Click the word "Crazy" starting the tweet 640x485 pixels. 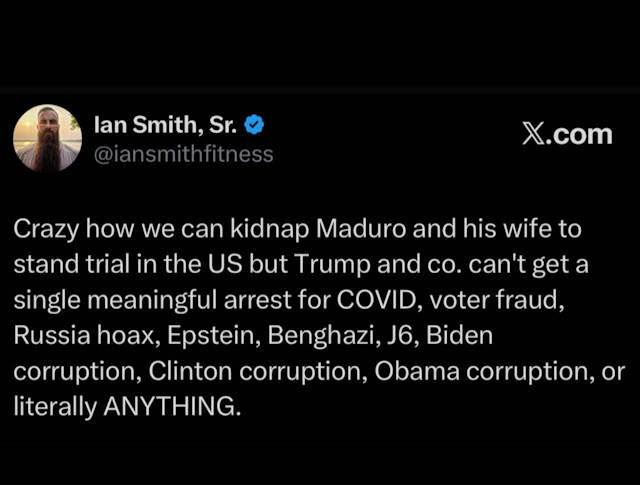pyautogui.click(x=42, y=228)
